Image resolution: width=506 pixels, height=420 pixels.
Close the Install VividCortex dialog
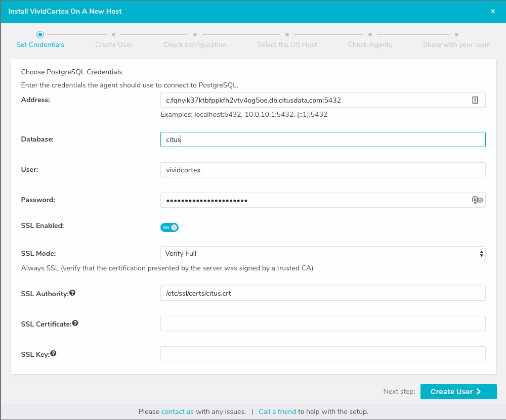pos(493,11)
